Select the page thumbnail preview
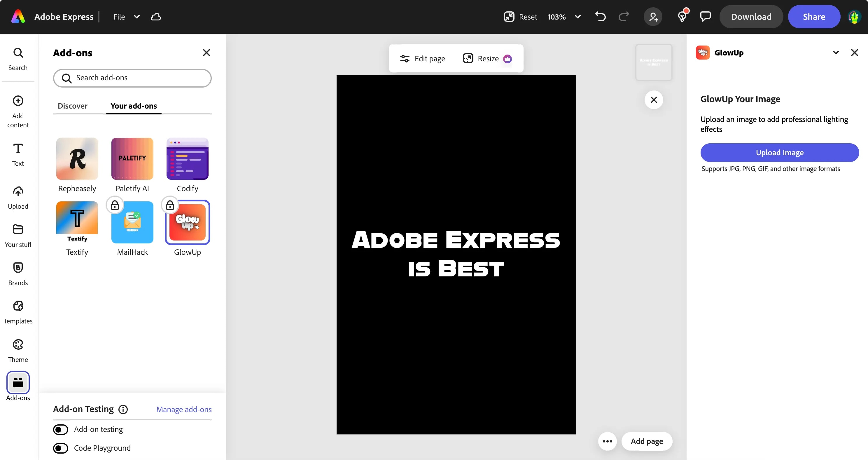This screenshot has height=460, width=868. point(653,62)
